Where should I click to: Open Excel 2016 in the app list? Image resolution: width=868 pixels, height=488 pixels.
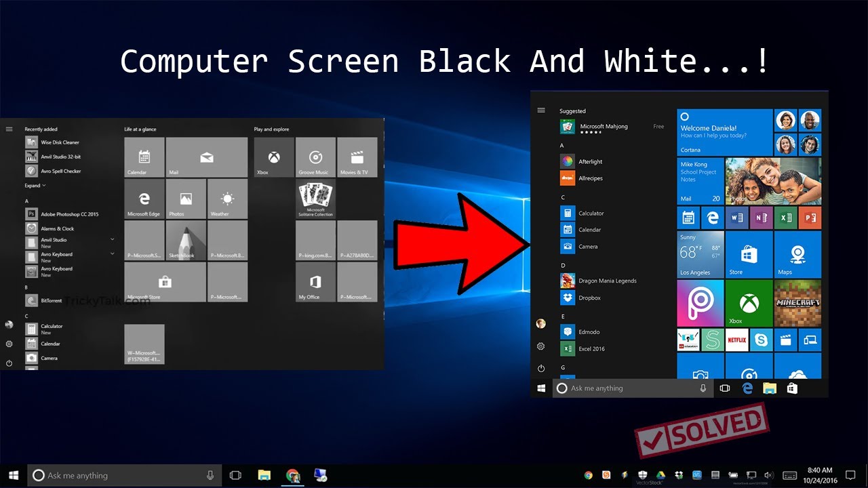point(583,348)
